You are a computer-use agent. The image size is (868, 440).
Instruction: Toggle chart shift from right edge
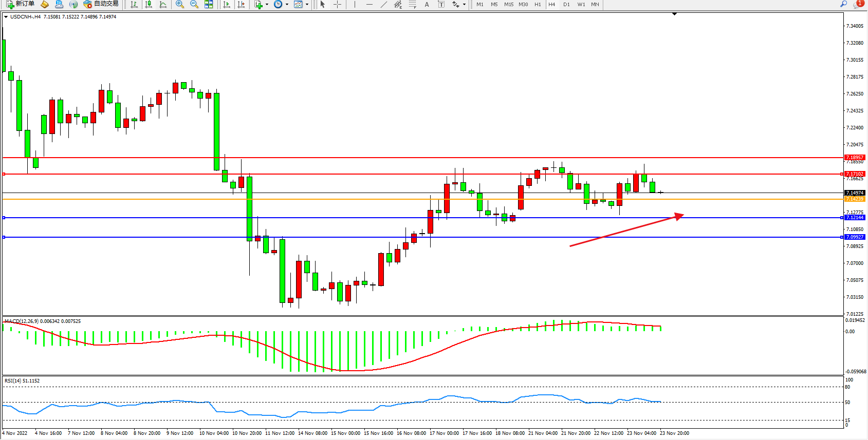click(x=241, y=5)
